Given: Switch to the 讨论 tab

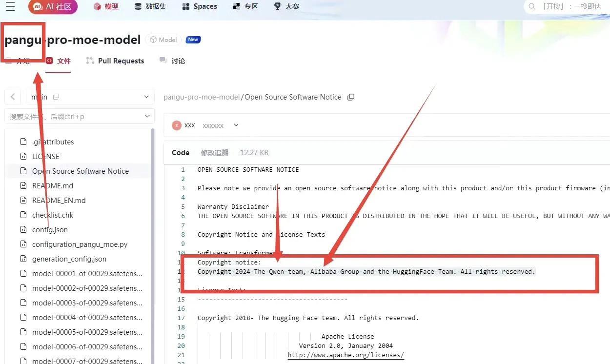Looking at the screenshot, I should 172,61.
